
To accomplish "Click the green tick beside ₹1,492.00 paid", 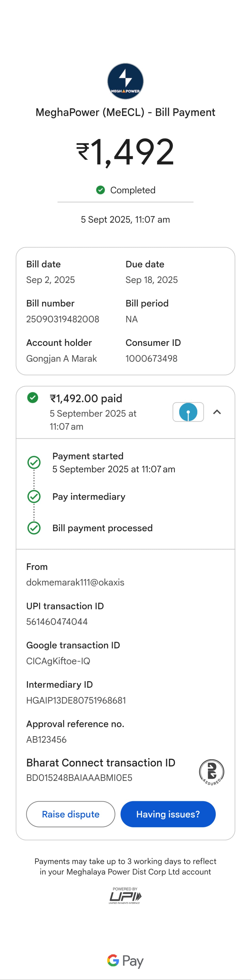I will pyautogui.click(x=33, y=398).
